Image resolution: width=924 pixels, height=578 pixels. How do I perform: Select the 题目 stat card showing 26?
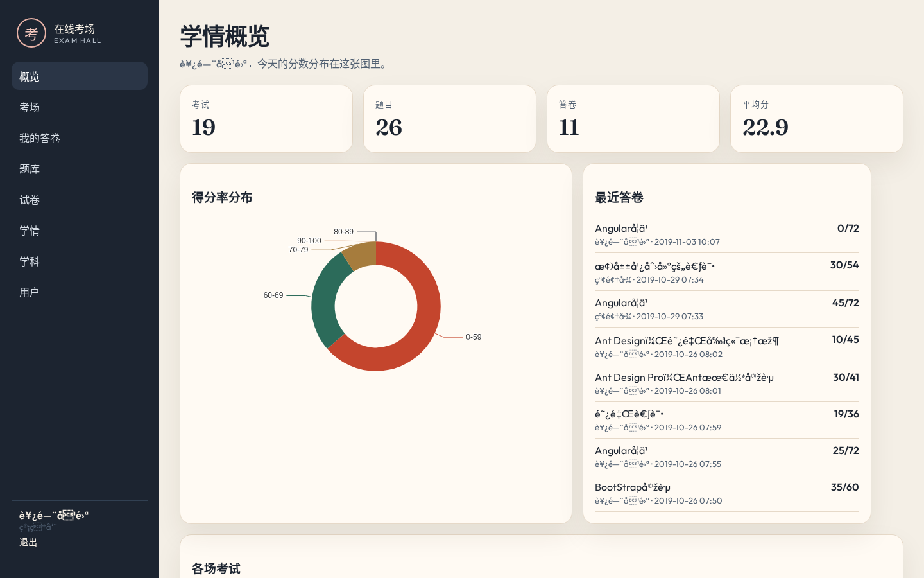click(x=450, y=119)
